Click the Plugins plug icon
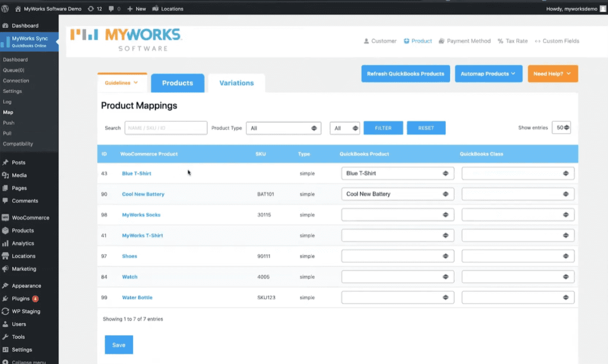608x364 pixels. 5,299
